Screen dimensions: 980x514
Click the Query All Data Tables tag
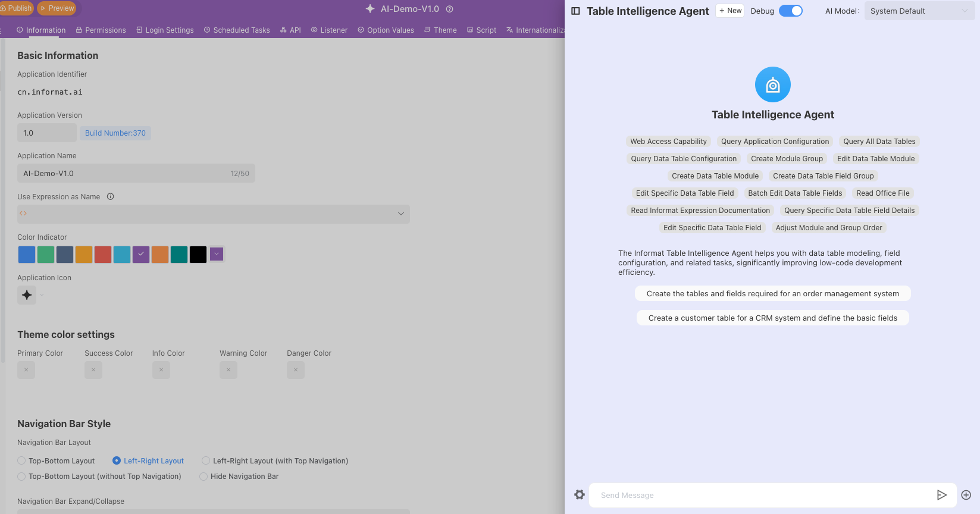(879, 141)
